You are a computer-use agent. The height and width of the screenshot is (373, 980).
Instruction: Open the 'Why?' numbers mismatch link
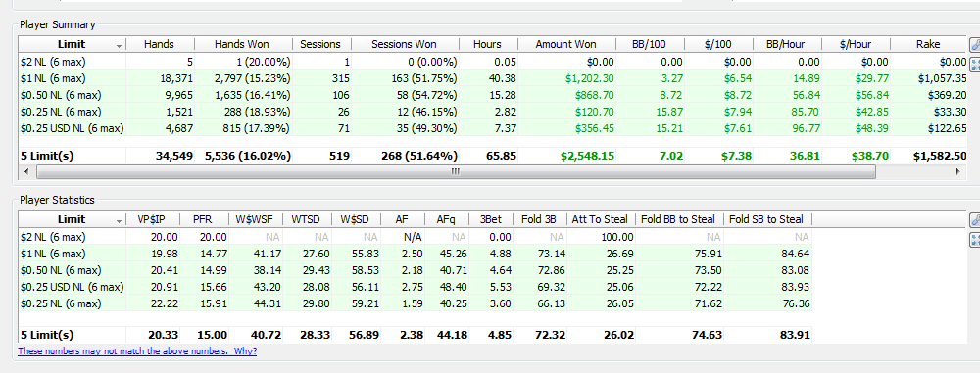pyautogui.click(x=246, y=351)
